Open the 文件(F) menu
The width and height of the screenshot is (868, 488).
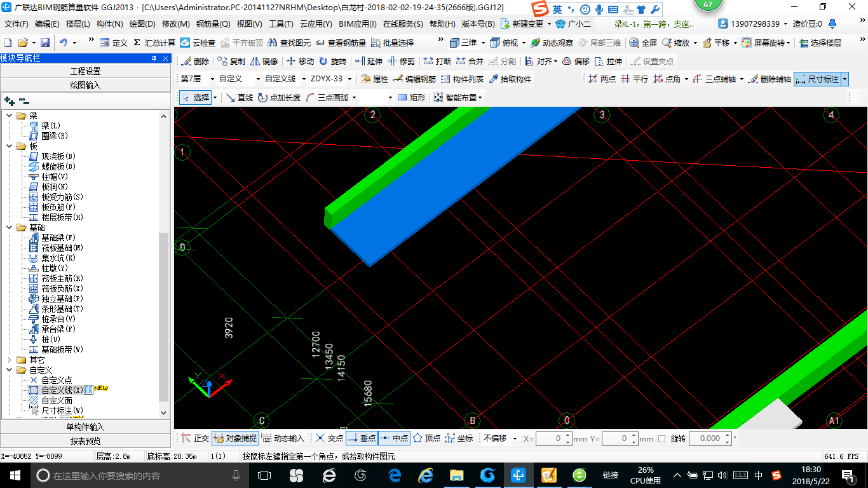click(16, 24)
